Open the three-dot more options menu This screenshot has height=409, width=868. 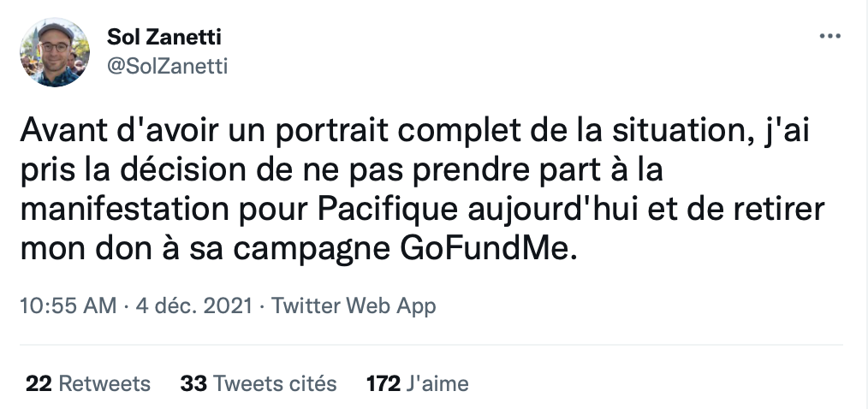click(831, 37)
